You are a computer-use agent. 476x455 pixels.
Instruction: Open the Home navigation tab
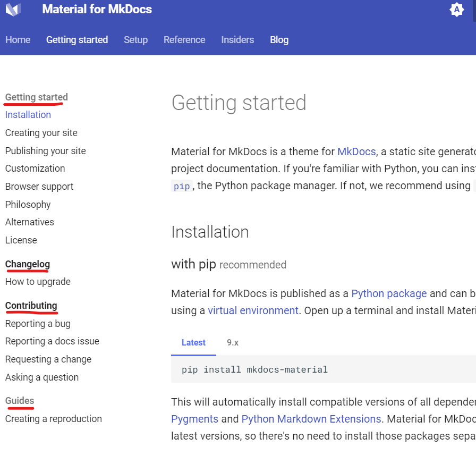18,40
